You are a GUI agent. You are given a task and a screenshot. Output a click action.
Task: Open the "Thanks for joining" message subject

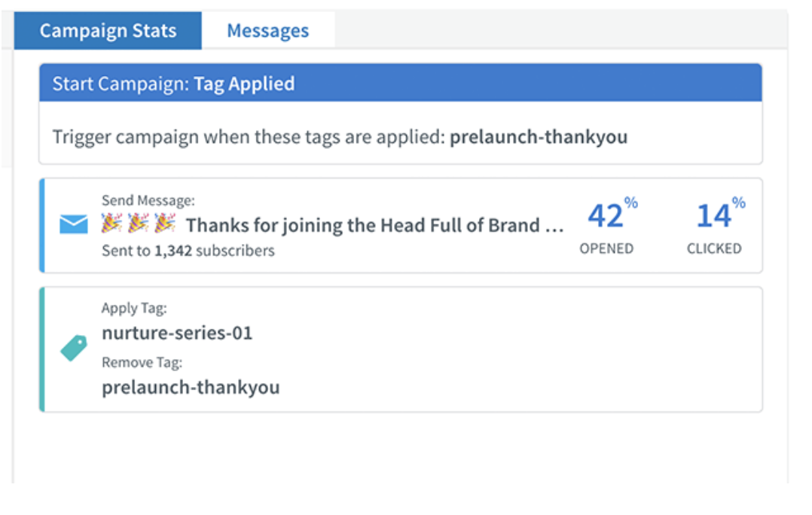374,225
